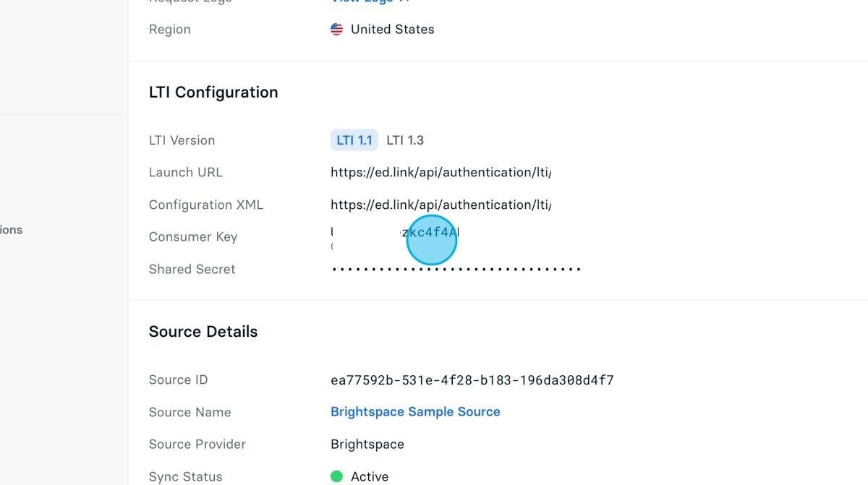The width and height of the screenshot is (868, 485).
Task: Click the Source Name label
Action: [190, 413]
